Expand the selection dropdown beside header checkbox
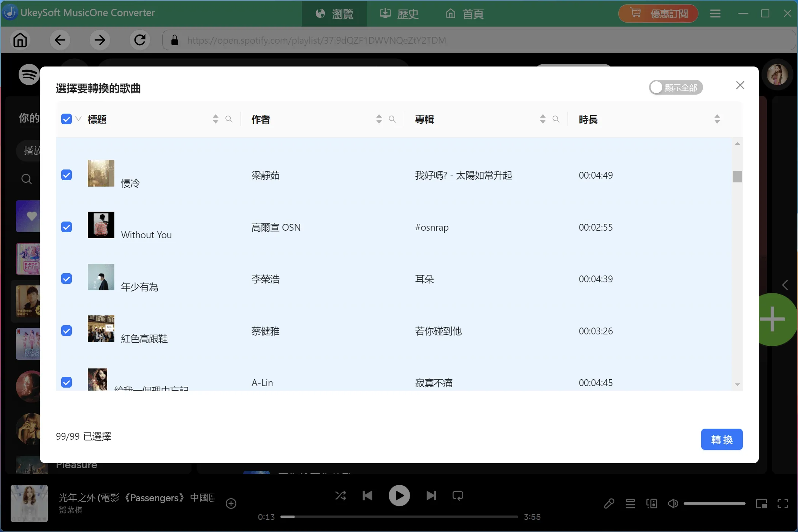 (79, 119)
